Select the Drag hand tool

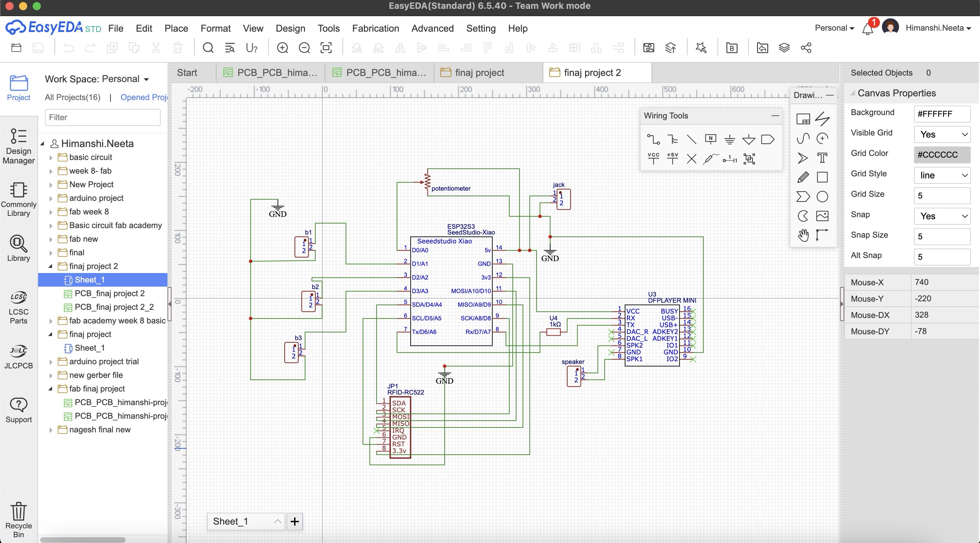click(803, 235)
